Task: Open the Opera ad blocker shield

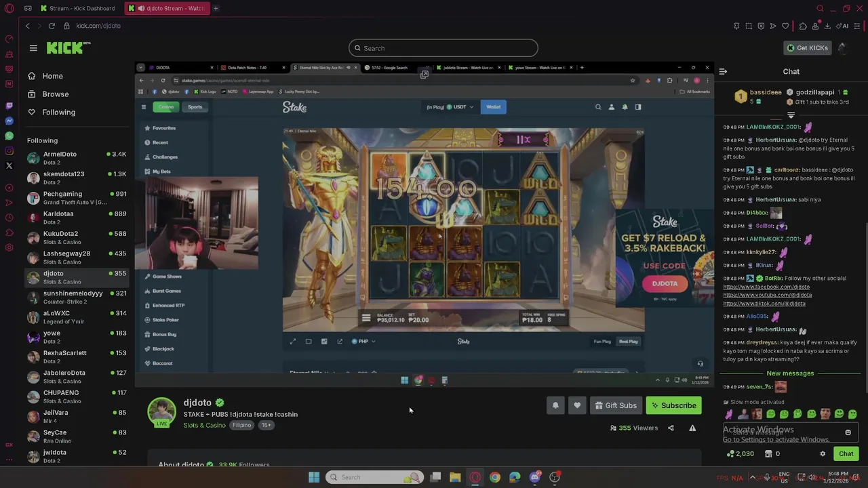Action: click(761, 26)
